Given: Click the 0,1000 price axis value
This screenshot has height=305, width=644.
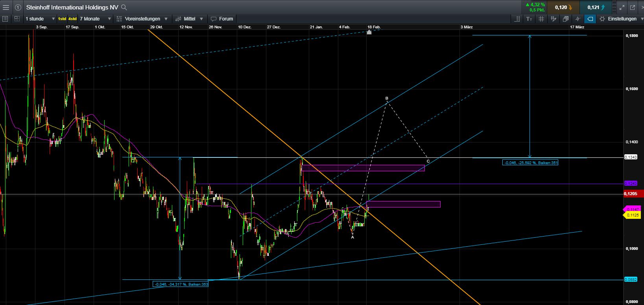Looking at the screenshot, I should [x=631, y=248].
